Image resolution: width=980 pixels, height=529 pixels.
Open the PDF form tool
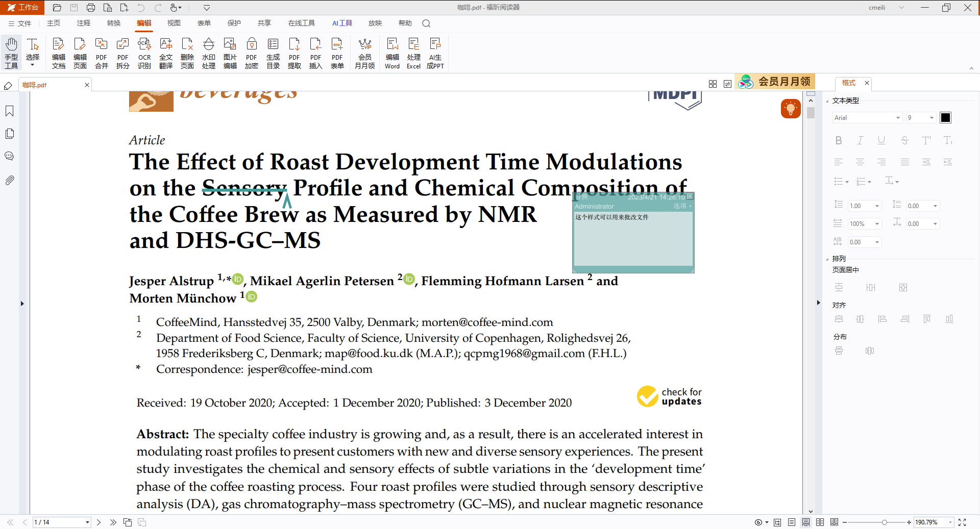point(337,53)
